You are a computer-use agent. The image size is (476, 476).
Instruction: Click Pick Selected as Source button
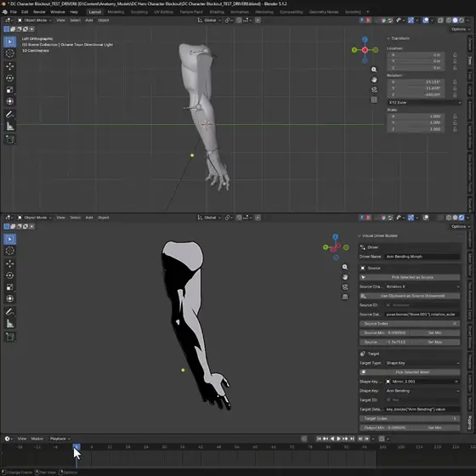pos(410,277)
